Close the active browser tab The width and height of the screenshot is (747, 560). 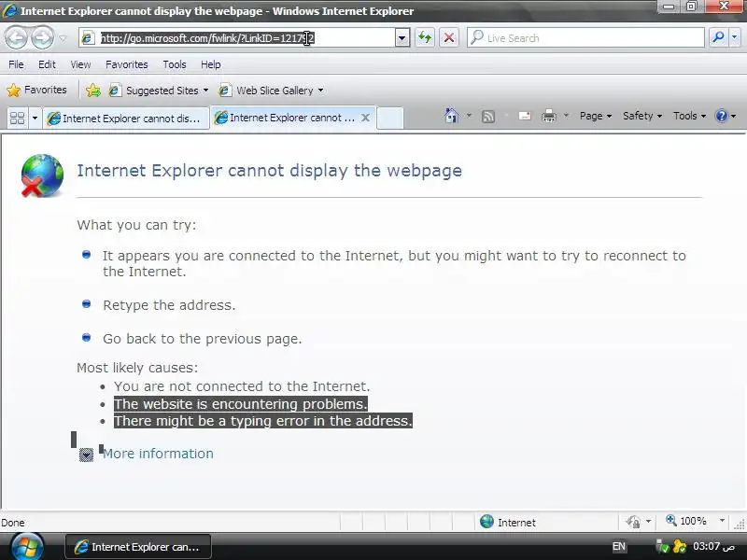(365, 118)
